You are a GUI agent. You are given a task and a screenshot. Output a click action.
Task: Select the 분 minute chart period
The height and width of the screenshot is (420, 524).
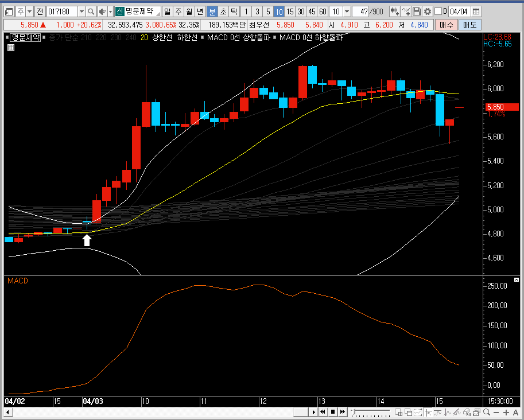click(x=212, y=11)
